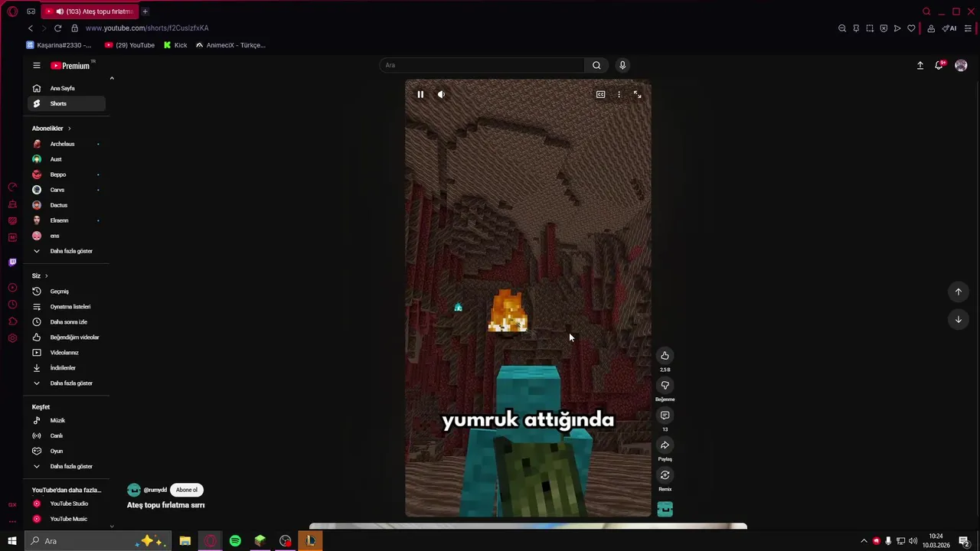
Task: Open the Siz section header
Action: (x=40, y=275)
